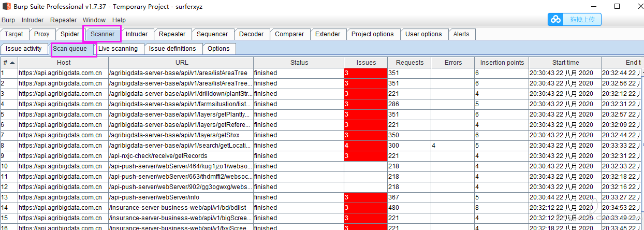Select row 4 farmsituation URL
The height and width of the screenshot is (230, 644).
point(181,104)
